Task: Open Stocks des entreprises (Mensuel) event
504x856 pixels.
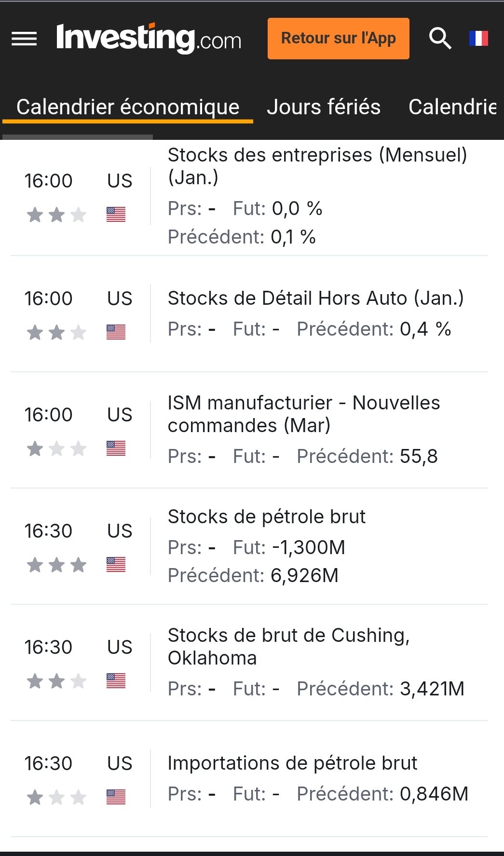Action: (x=317, y=166)
